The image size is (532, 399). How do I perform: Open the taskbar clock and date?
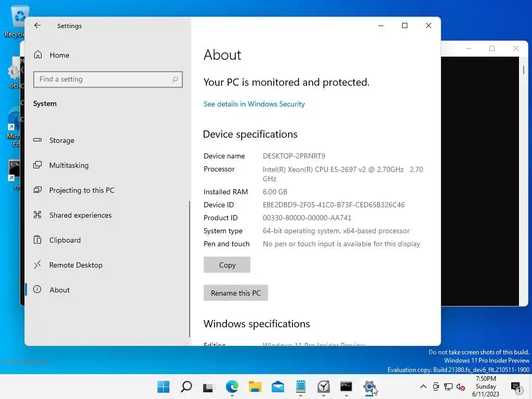point(486,387)
